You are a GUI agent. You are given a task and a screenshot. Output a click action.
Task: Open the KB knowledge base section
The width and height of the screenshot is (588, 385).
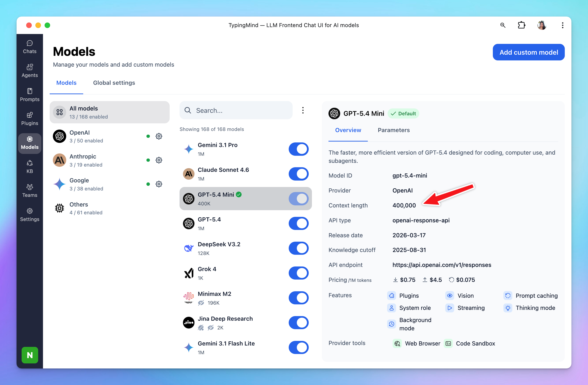[30, 167]
